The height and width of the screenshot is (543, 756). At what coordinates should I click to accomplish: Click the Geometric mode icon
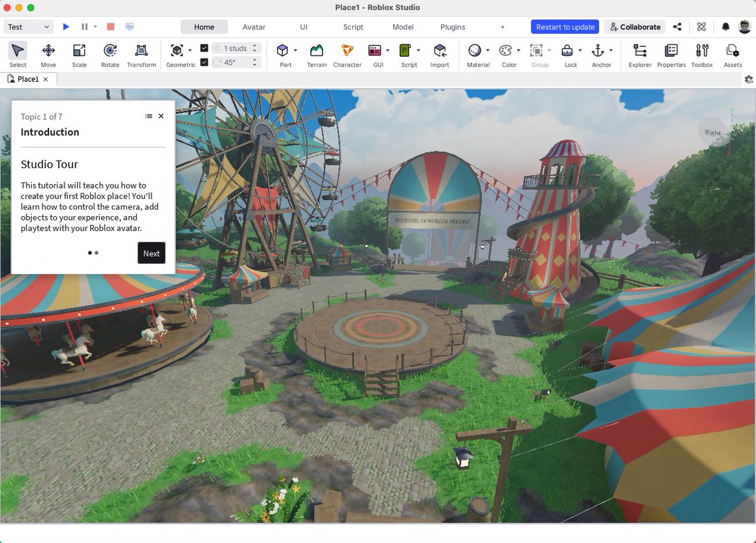click(x=177, y=50)
